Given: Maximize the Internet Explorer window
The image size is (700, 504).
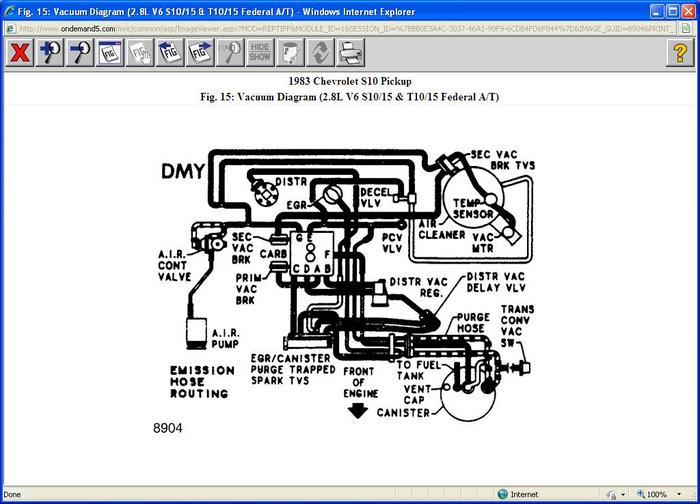Looking at the screenshot, I should tap(672, 12).
